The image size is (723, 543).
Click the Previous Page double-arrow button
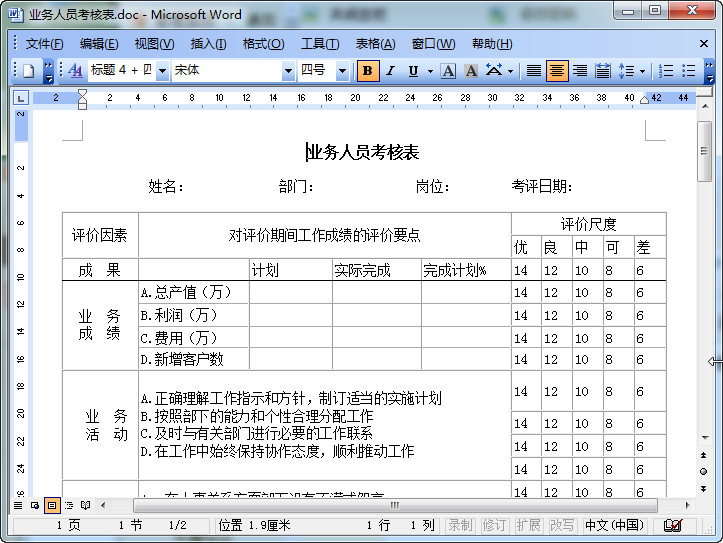pos(704,455)
